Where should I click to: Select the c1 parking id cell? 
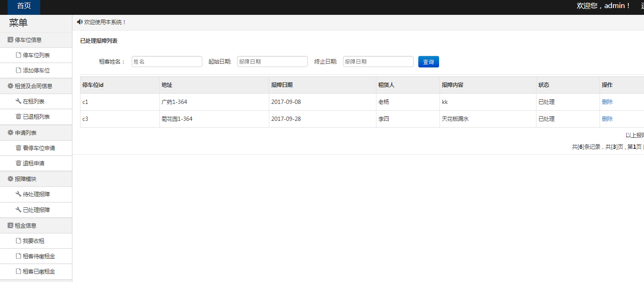[120, 102]
